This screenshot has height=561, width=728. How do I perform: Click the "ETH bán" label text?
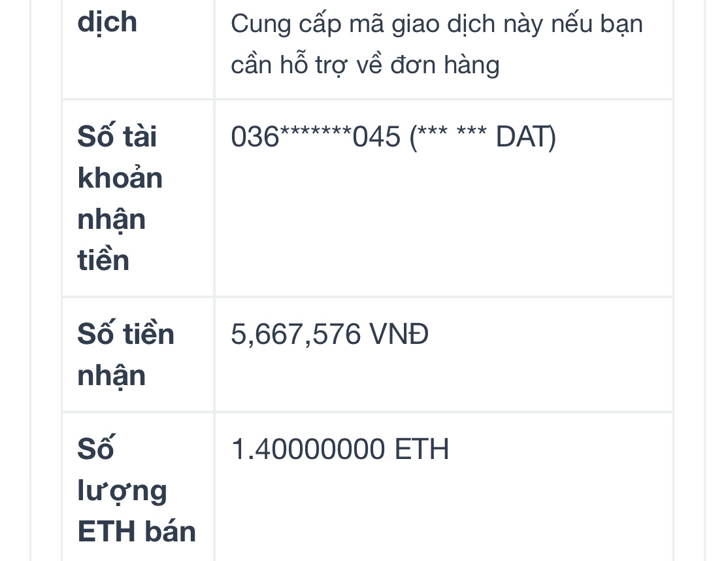pyautogui.click(x=137, y=531)
